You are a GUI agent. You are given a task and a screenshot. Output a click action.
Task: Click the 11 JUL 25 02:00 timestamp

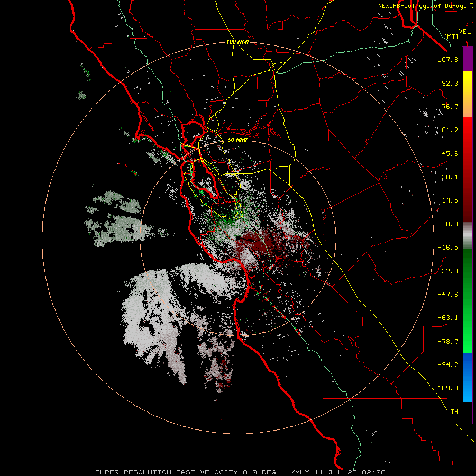coord(350,472)
